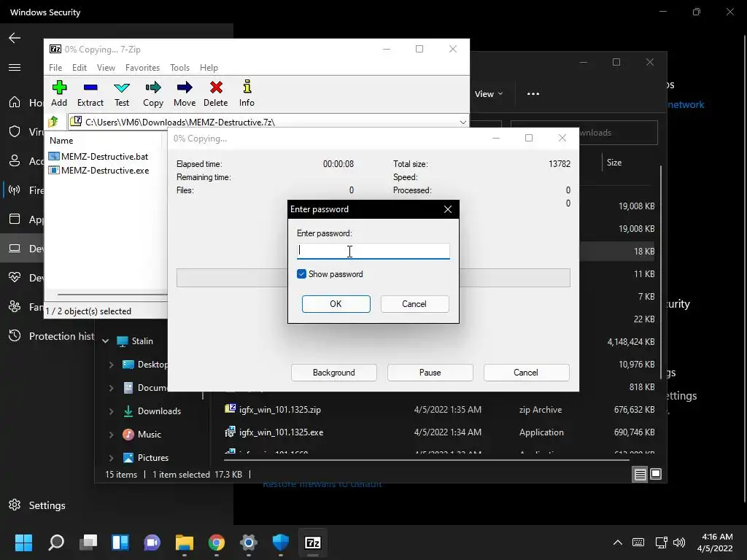Open Windows Security hamburger menu
Image resolution: width=747 pixels, height=560 pixels.
[x=15, y=67]
